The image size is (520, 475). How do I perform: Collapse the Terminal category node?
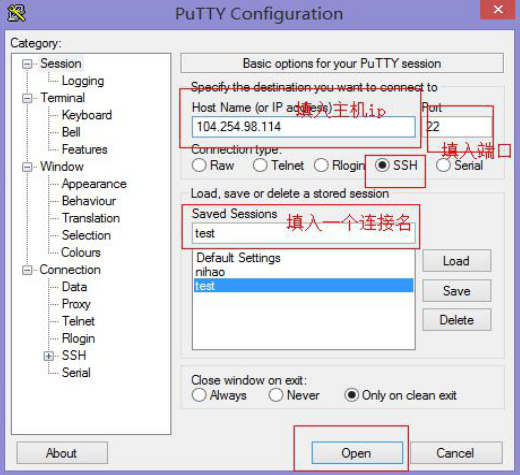pos(27,98)
